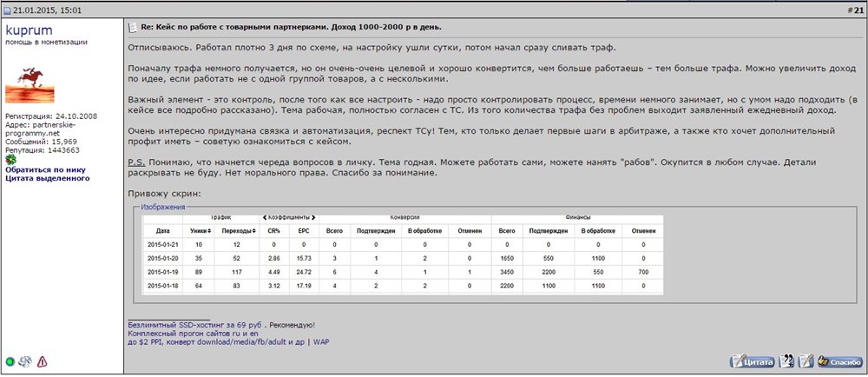This screenshot has height=377, width=868.
Task: Open kuprum's horse rider avatar
Action: (30, 85)
